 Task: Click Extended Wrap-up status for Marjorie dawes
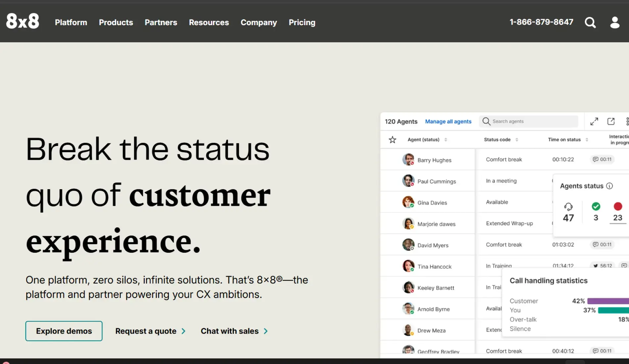coord(509,223)
